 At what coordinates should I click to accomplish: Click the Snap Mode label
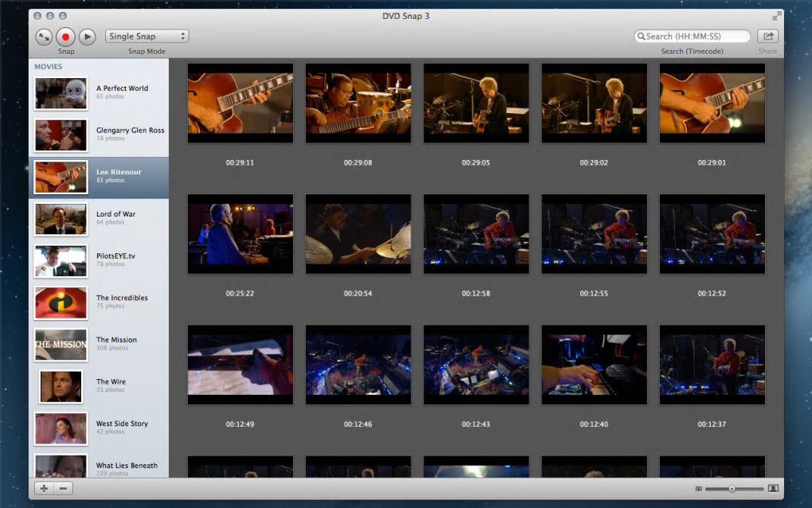147,51
